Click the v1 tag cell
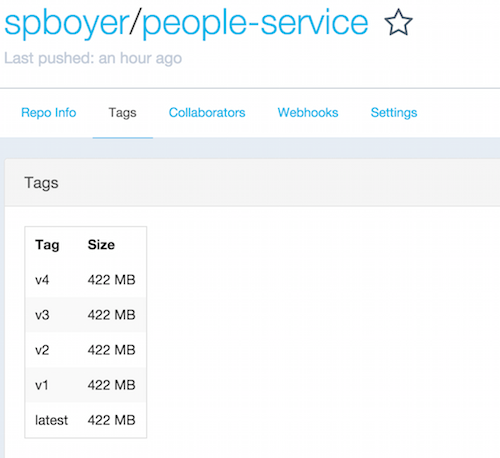The width and height of the screenshot is (500, 458). [x=42, y=385]
